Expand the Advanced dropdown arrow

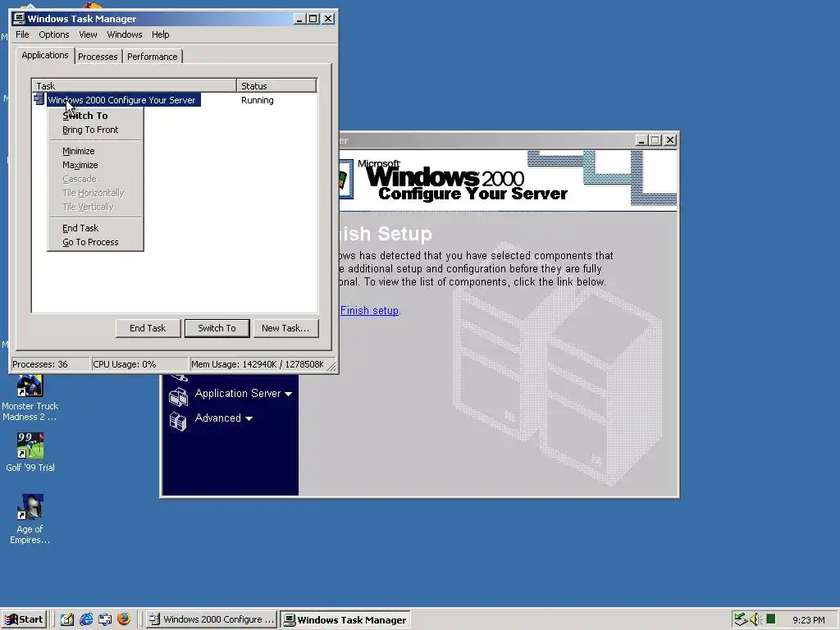(249, 418)
